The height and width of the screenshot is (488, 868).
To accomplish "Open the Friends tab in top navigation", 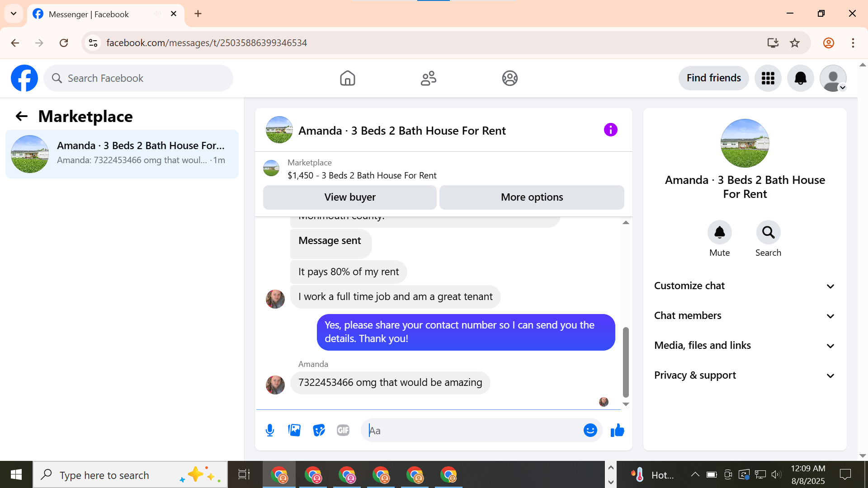I will (428, 78).
